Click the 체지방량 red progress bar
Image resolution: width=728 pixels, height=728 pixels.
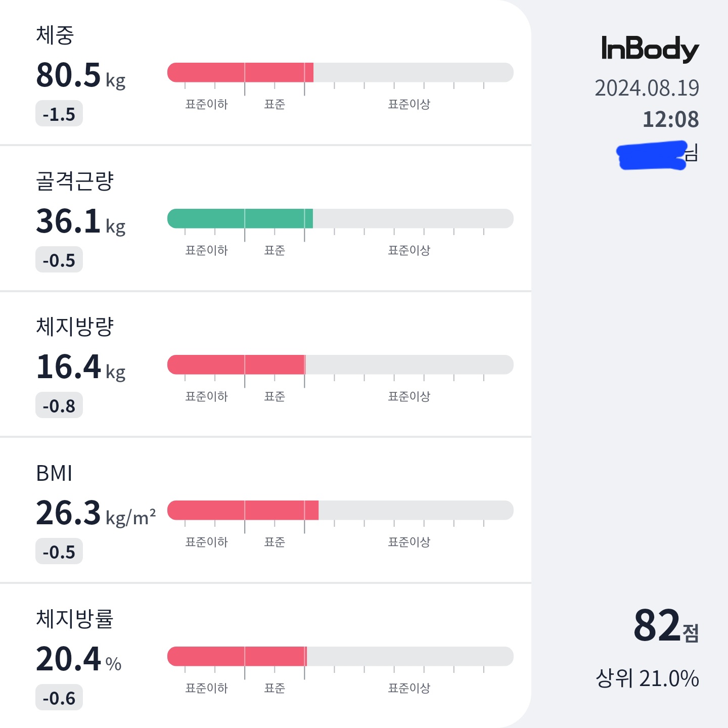[x=340, y=365]
